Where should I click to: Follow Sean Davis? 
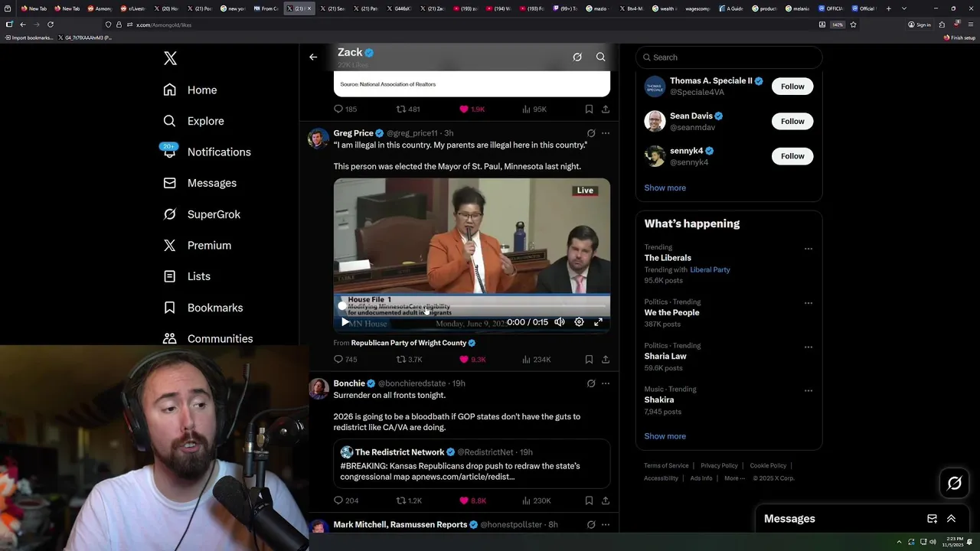click(792, 121)
